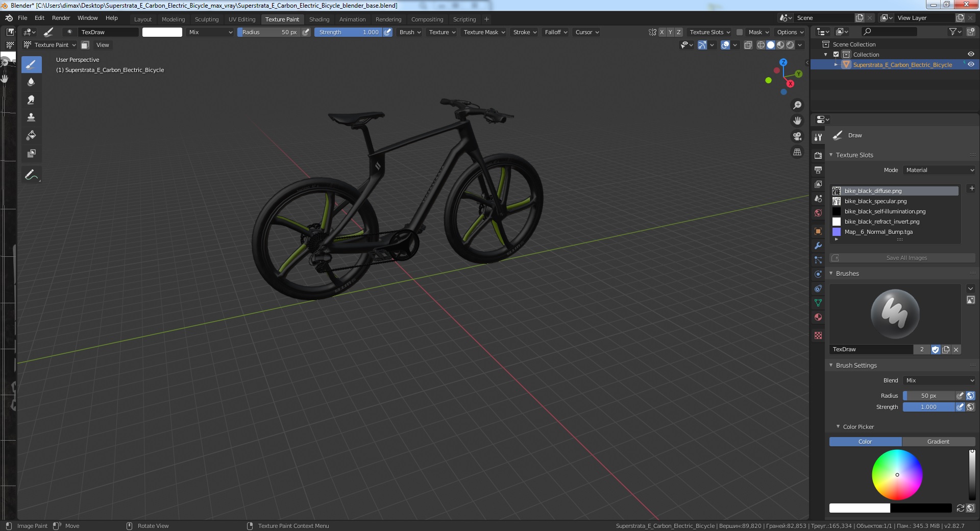Open the viewport View menu
The height and width of the screenshot is (531, 980).
coord(103,45)
